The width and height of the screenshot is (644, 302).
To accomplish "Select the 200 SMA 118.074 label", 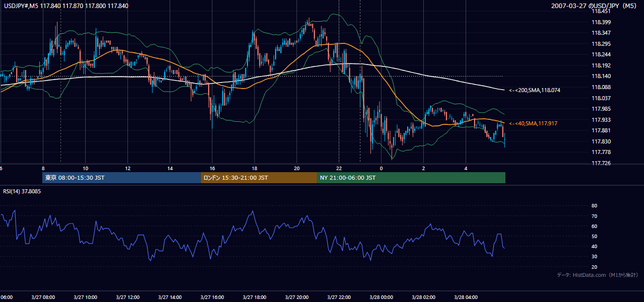I will (535, 91).
